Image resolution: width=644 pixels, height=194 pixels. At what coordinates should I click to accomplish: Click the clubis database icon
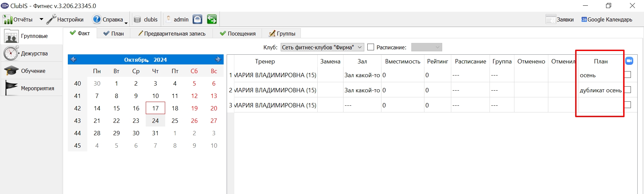(137, 19)
